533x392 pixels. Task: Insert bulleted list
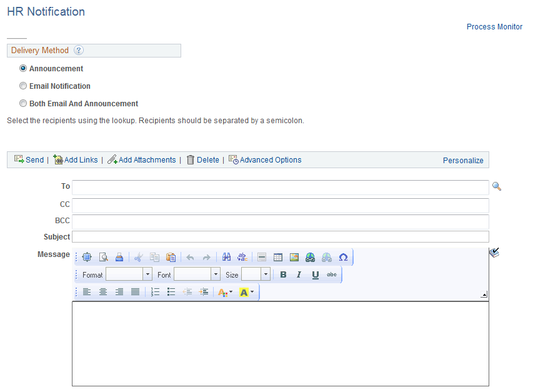[171, 292]
